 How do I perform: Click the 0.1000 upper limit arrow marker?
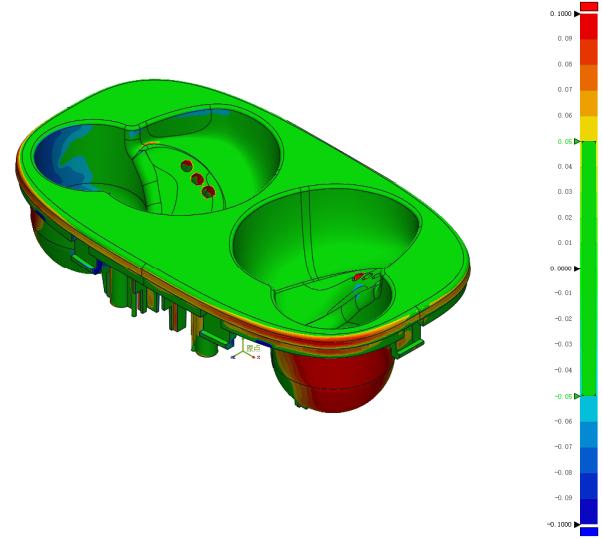[576, 14]
